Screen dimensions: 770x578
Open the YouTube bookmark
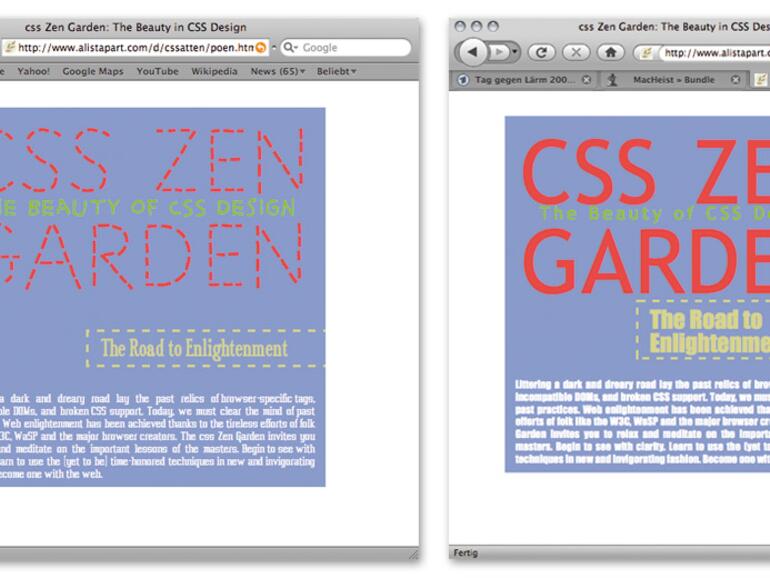tap(157, 71)
